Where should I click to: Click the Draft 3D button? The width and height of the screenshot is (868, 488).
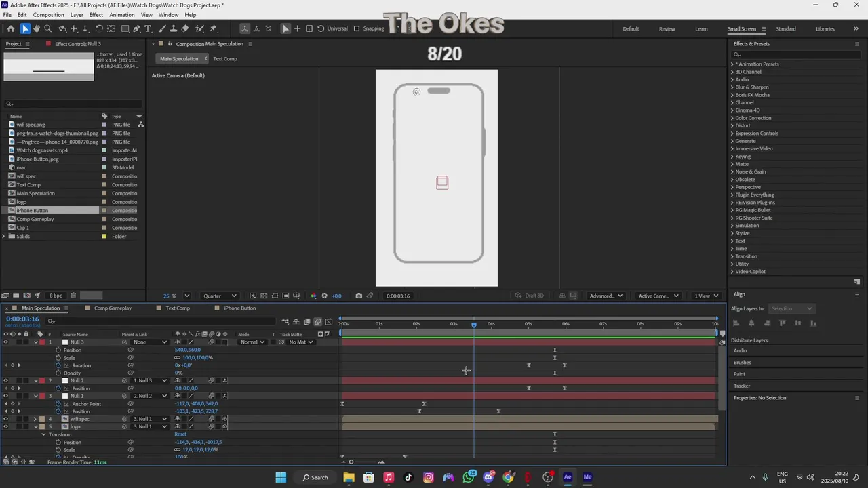click(x=530, y=296)
